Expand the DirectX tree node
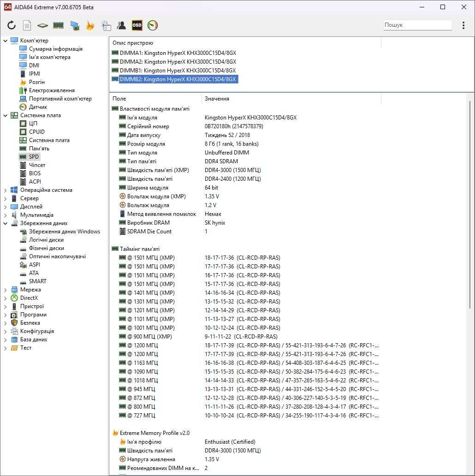The height and width of the screenshot is (476, 475). [5, 298]
